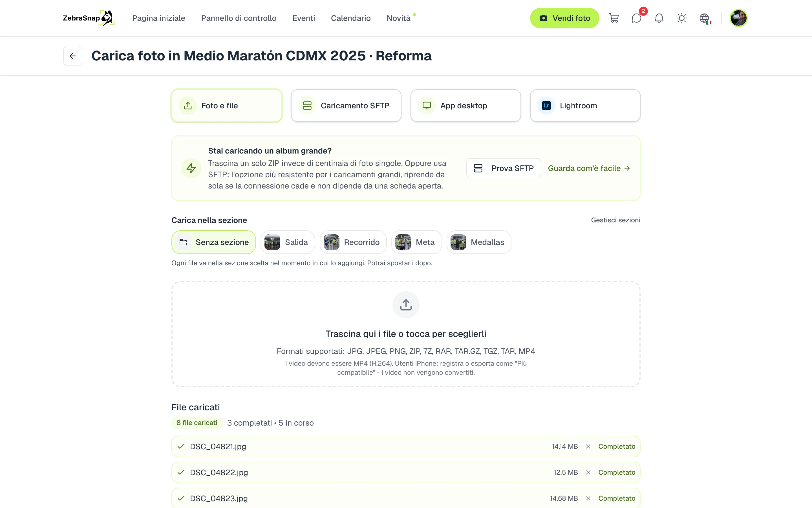Click the 3 completati • 5 in corso text

point(270,423)
